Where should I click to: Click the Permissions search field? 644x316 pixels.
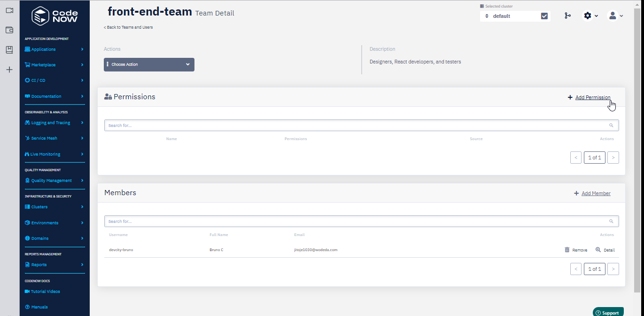361,126
